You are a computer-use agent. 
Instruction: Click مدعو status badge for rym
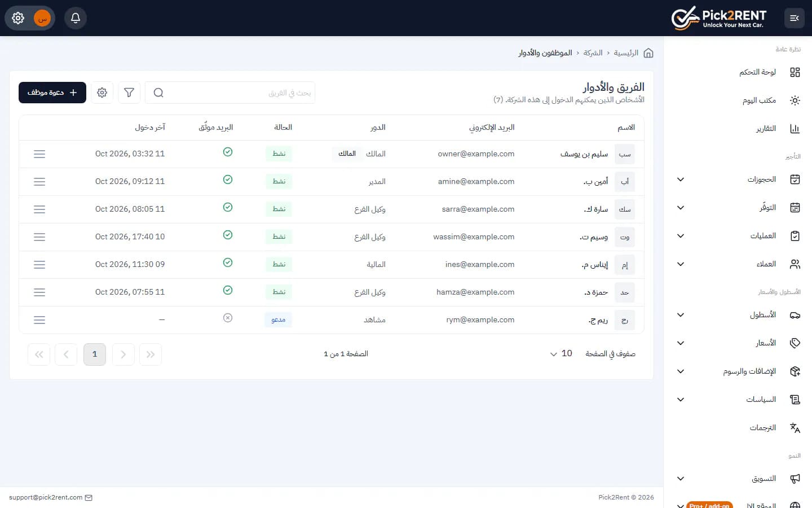coord(279,320)
